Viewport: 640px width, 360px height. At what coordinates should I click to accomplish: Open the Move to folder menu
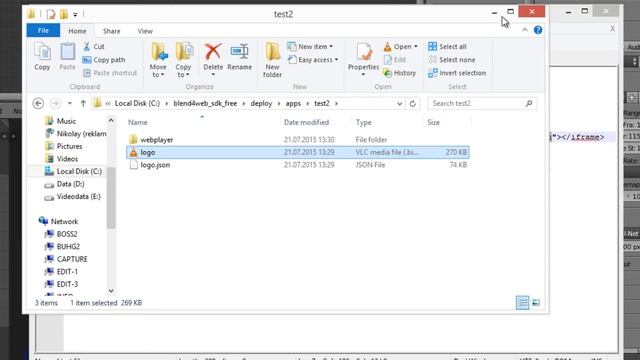(x=158, y=60)
